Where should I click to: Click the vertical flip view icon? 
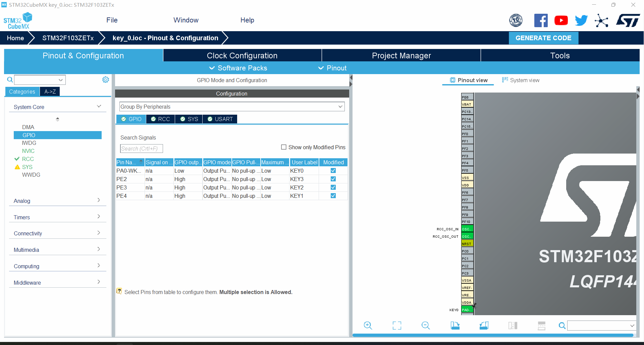tap(513, 326)
